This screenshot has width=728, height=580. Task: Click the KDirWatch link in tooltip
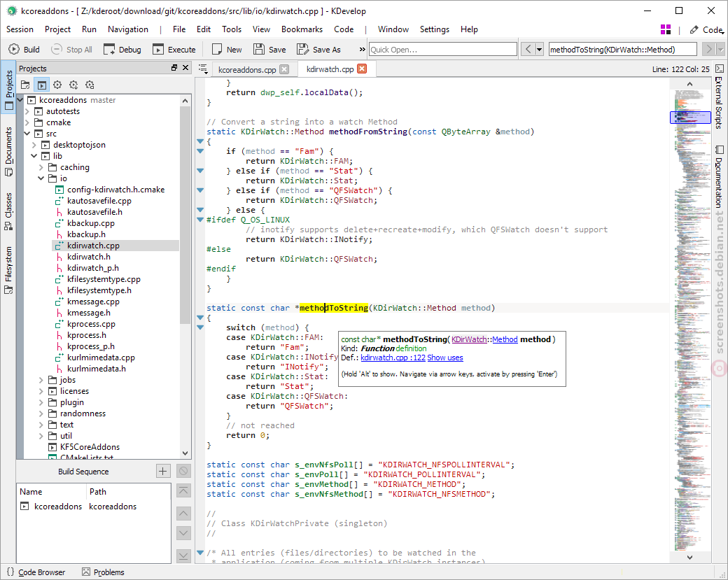[469, 339]
